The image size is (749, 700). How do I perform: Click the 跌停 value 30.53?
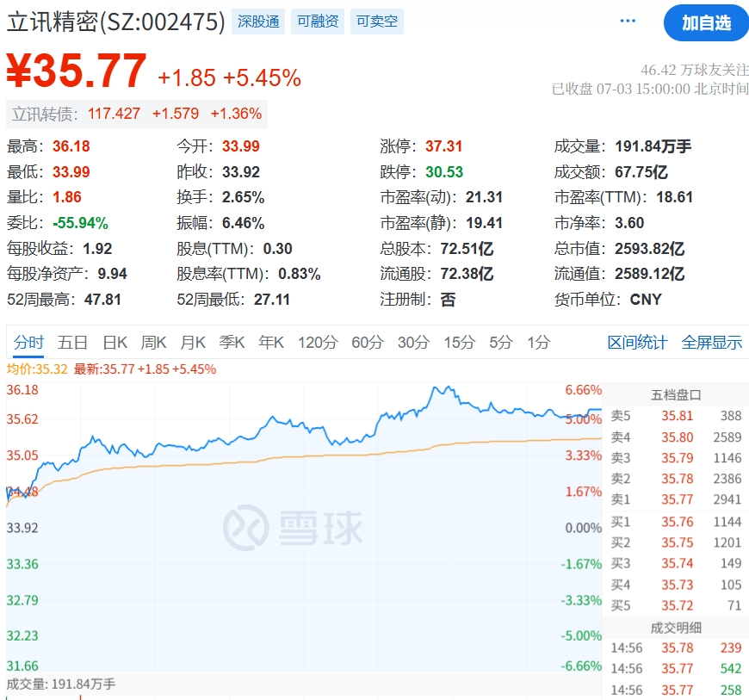tap(444, 172)
